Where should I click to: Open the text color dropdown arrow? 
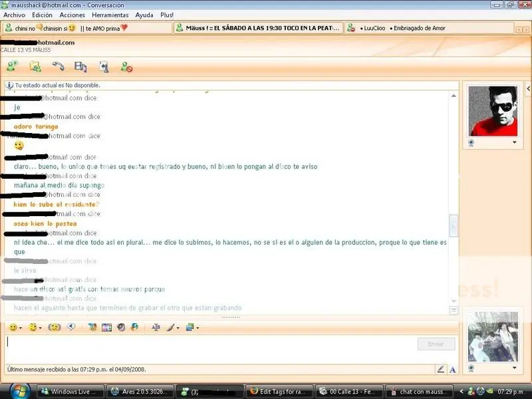pyautogui.click(x=178, y=328)
